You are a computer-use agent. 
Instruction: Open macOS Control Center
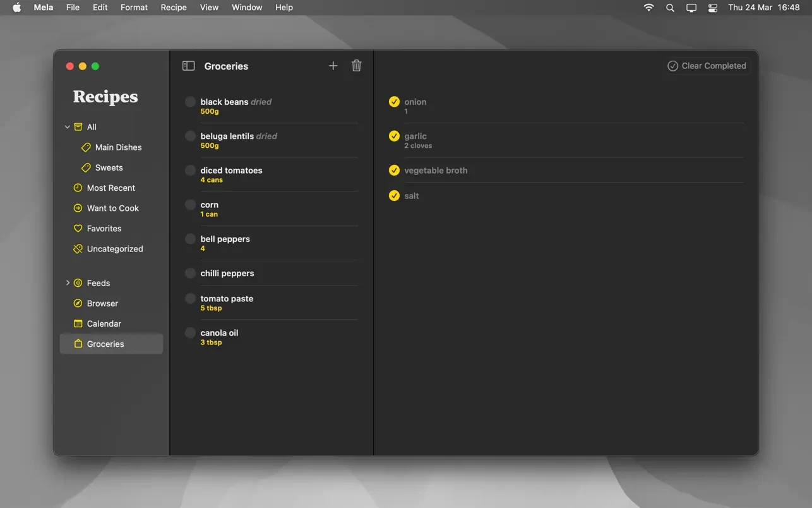coord(712,8)
